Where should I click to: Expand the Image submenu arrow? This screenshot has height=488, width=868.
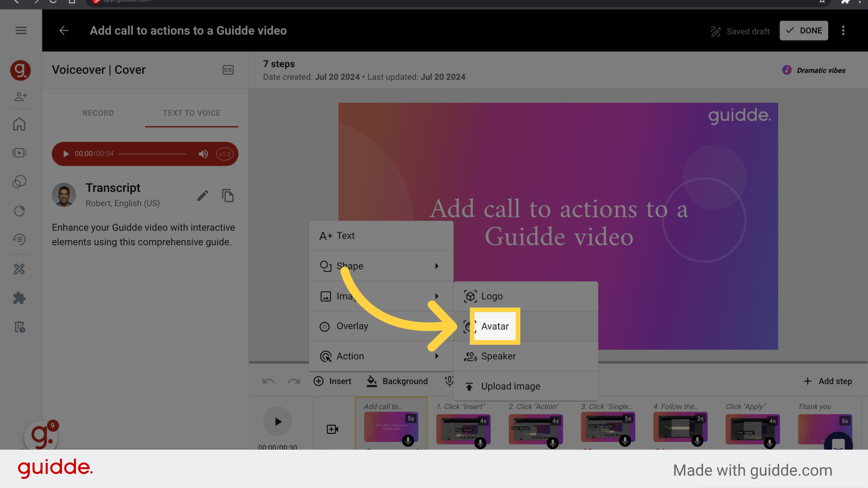click(437, 296)
